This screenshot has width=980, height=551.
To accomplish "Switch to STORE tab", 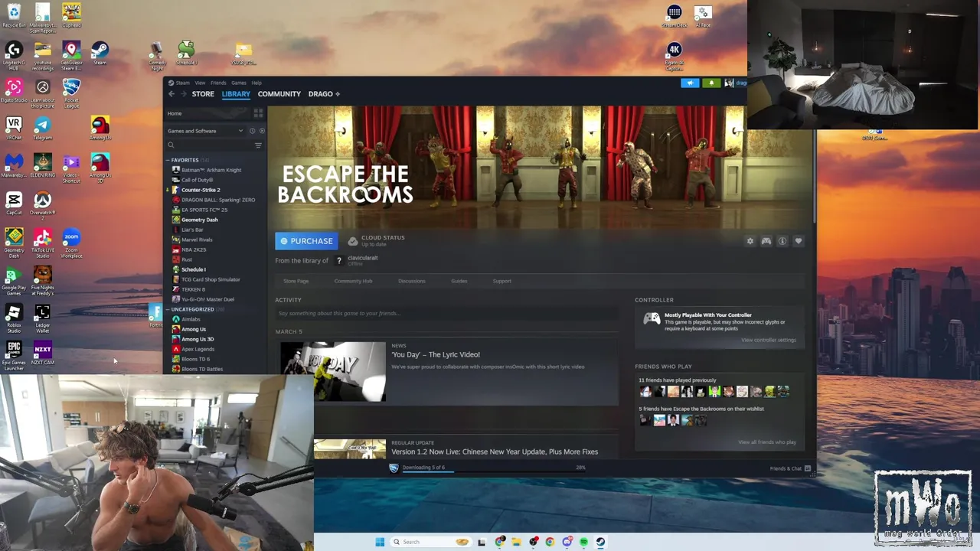I will click(203, 94).
